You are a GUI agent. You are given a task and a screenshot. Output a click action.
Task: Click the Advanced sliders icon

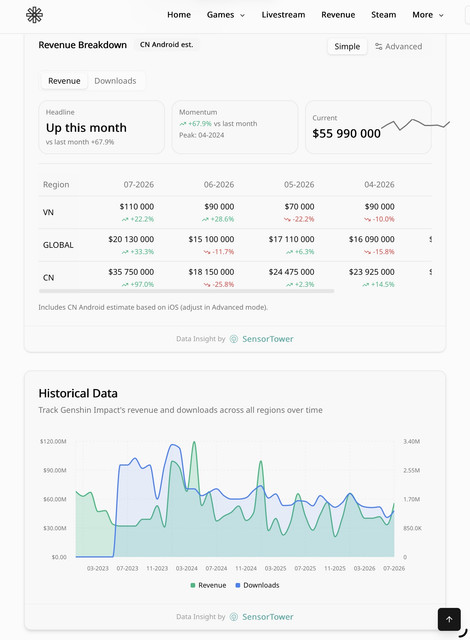pos(379,47)
